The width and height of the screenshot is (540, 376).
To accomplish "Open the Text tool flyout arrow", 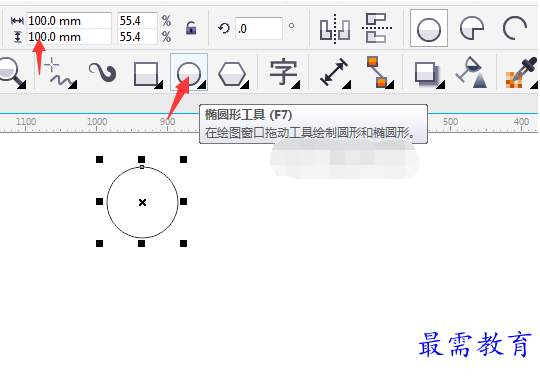I will tap(295, 84).
